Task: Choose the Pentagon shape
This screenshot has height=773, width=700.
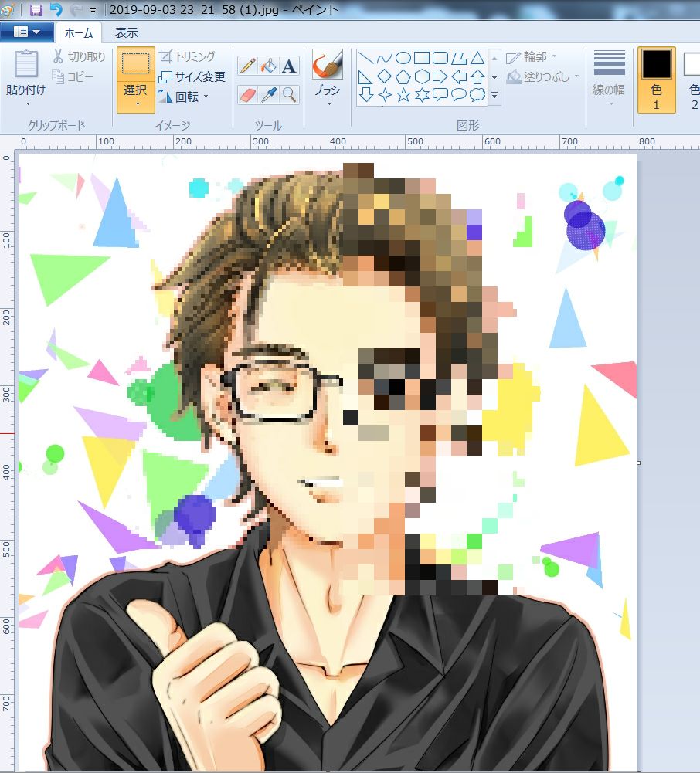Action: click(x=403, y=76)
